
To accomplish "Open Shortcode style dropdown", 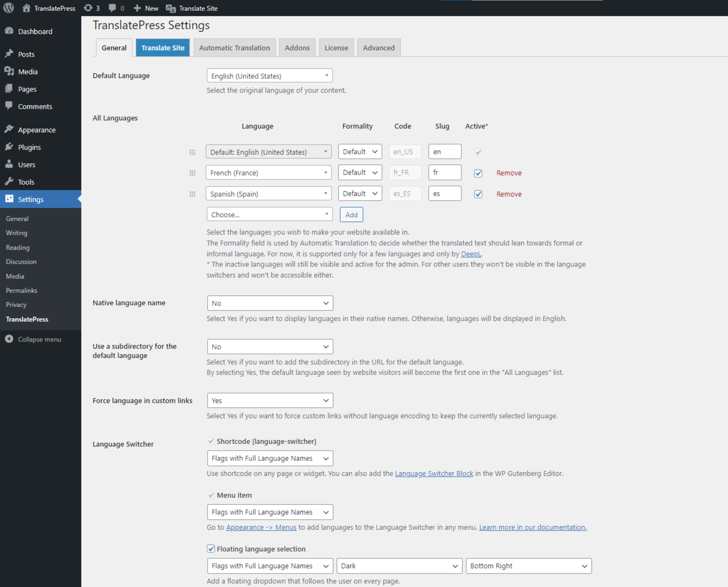I will coord(270,458).
